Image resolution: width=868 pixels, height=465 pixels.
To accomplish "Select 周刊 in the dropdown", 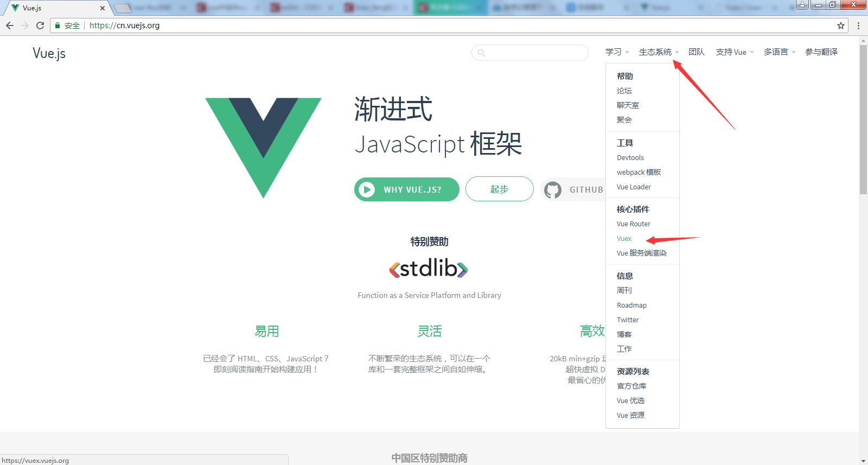I will click(x=624, y=291).
